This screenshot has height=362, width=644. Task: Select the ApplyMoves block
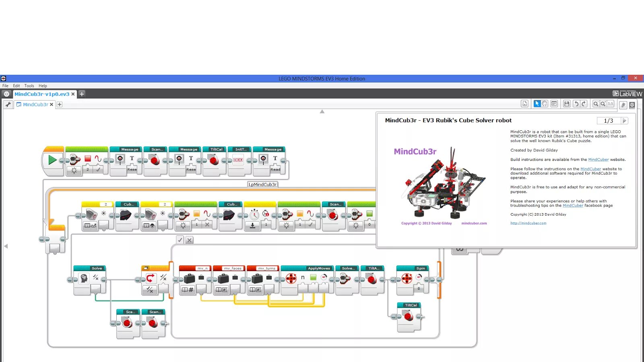click(307, 280)
